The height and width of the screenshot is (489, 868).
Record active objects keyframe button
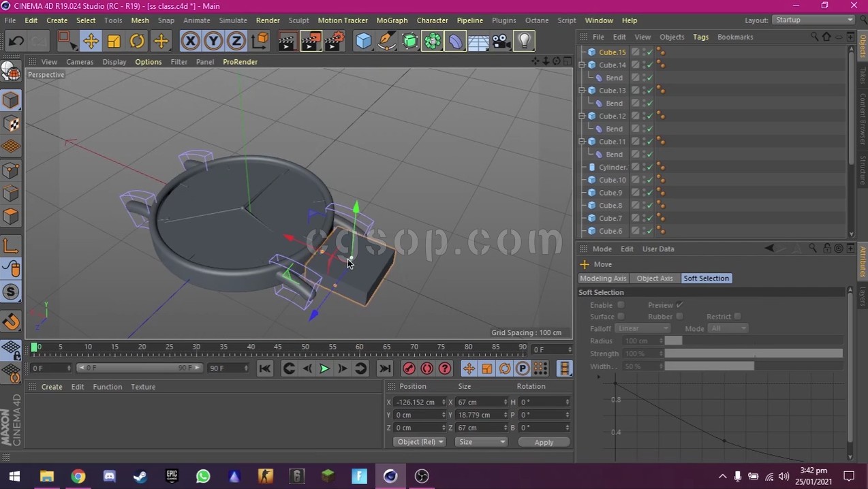coord(409,368)
